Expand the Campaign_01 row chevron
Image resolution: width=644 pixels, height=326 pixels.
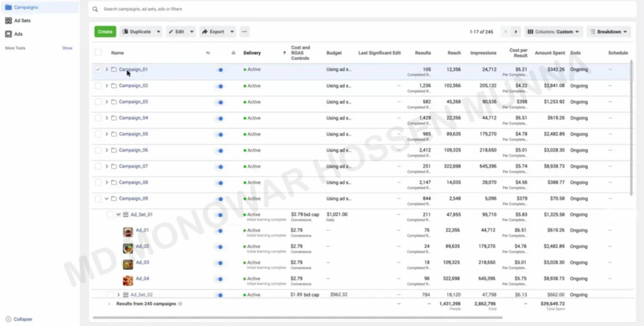coord(107,69)
